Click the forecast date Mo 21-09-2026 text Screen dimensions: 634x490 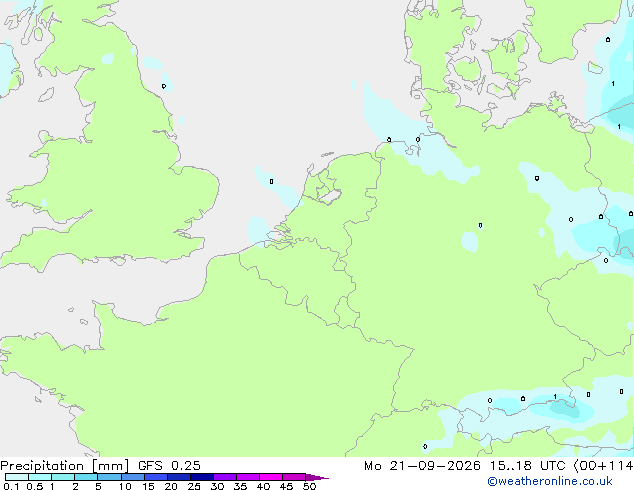point(422,466)
